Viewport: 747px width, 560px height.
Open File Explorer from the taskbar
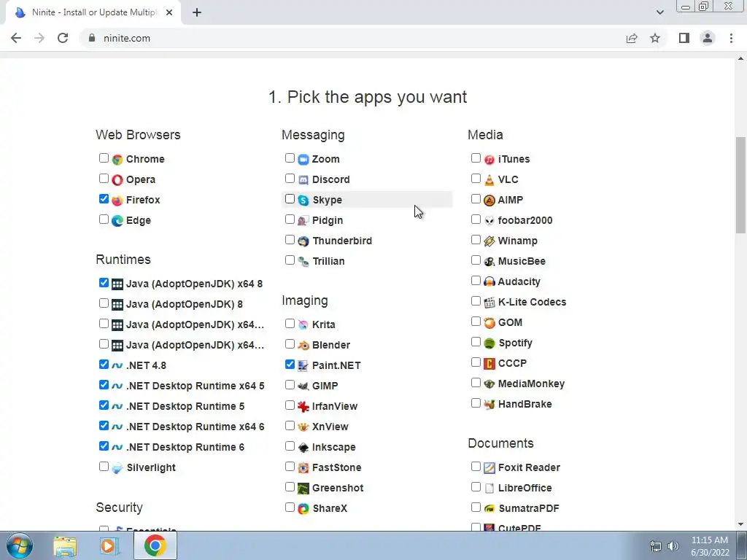(x=65, y=545)
